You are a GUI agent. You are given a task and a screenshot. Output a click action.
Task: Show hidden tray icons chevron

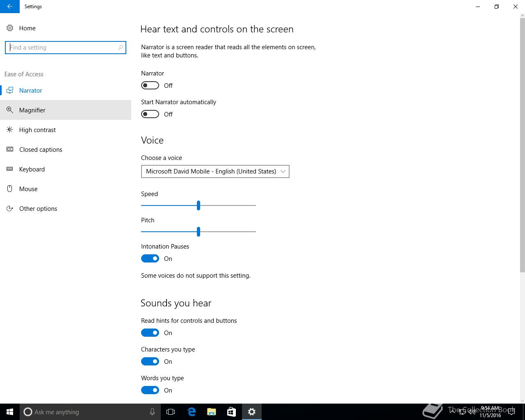click(x=452, y=412)
